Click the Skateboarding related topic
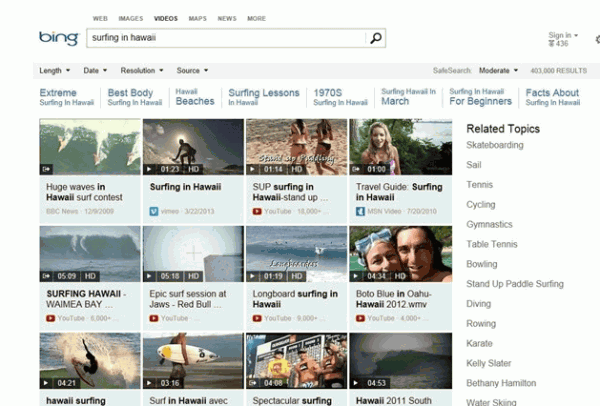600x406 pixels. pos(495,145)
